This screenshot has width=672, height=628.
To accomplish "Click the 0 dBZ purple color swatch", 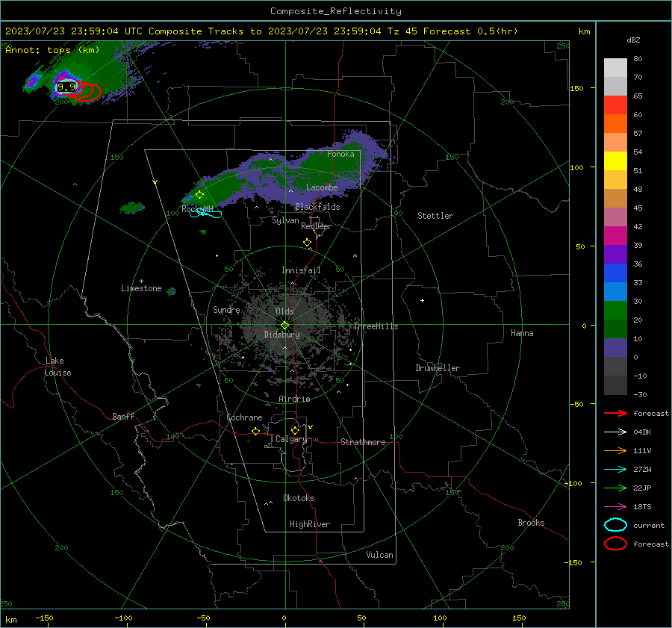I will pyautogui.click(x=615, y=348).
